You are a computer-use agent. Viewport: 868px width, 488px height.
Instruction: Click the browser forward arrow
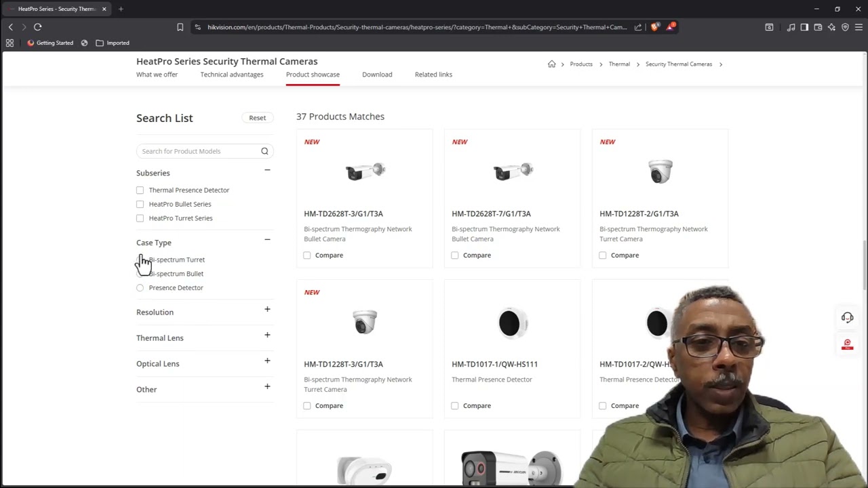coord(24,27)
